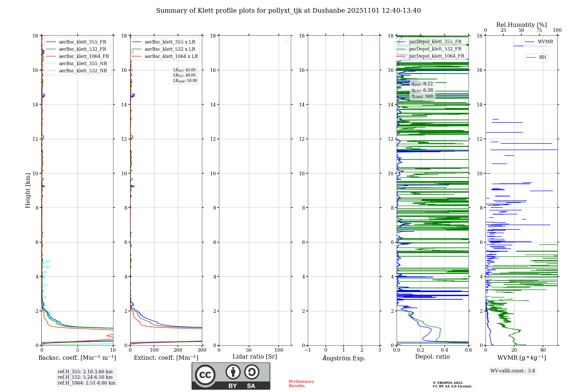The image size is (577, 392).
Task: Click the depolarization eta values annotation box
Action: pyautogui.click(x=422, y=90)
